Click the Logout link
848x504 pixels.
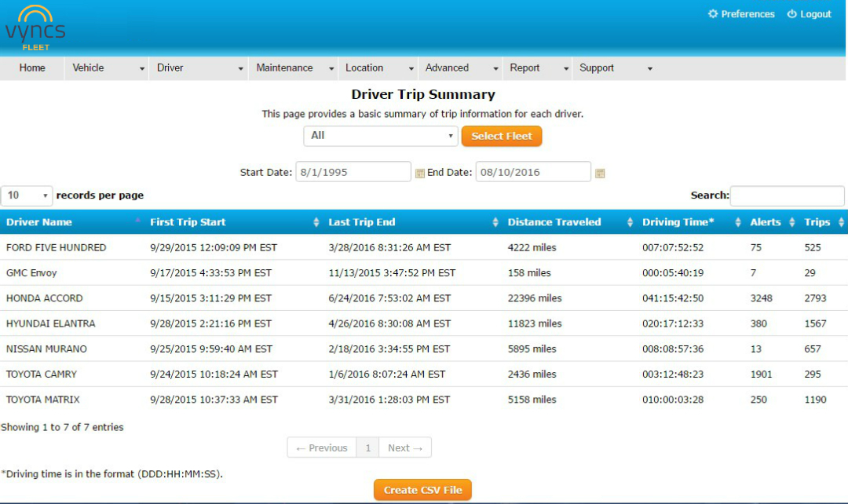[816, 14]
